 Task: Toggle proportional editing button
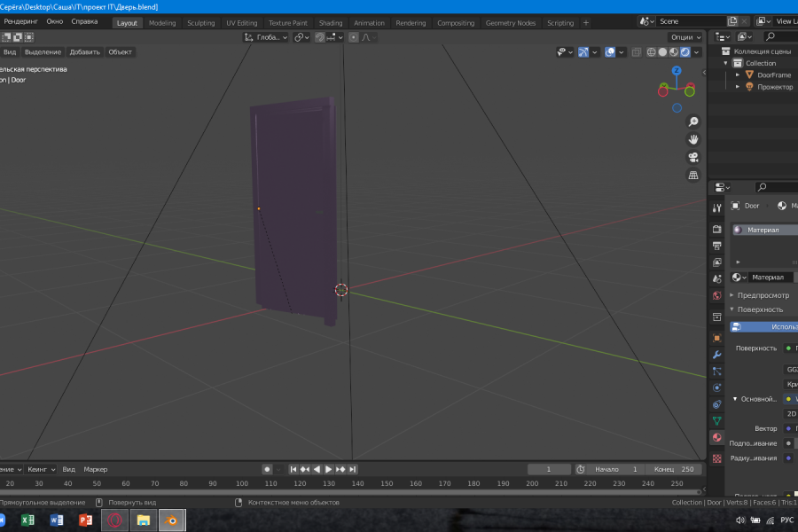click(x=354, y=37)
